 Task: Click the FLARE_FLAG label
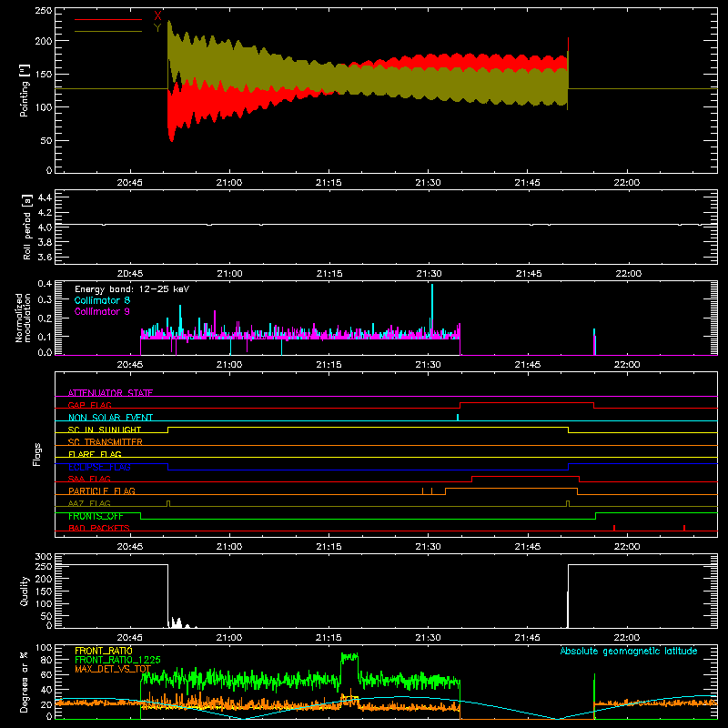click(95, 454)
